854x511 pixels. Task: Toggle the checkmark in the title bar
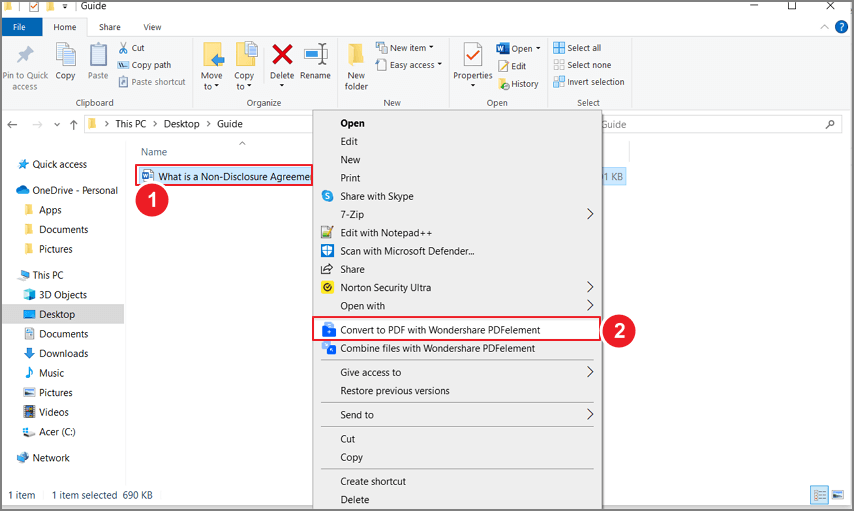tap(34, 6)
